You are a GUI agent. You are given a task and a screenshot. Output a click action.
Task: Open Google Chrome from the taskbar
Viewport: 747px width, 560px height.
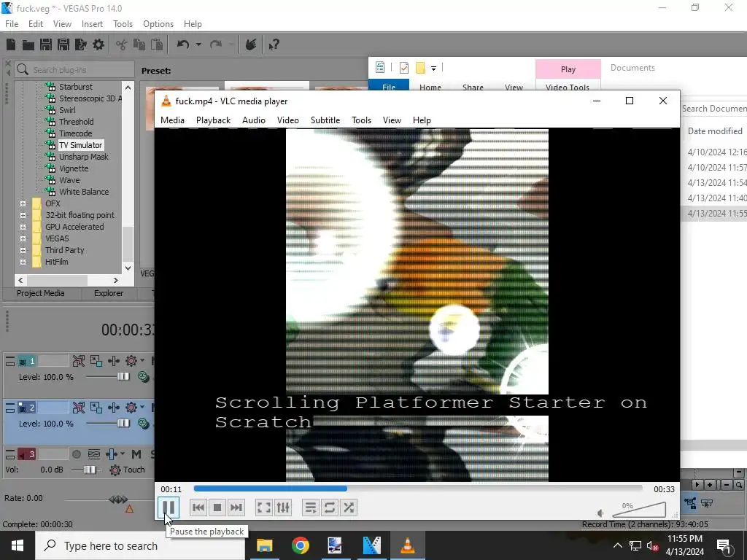click(300, 545)
